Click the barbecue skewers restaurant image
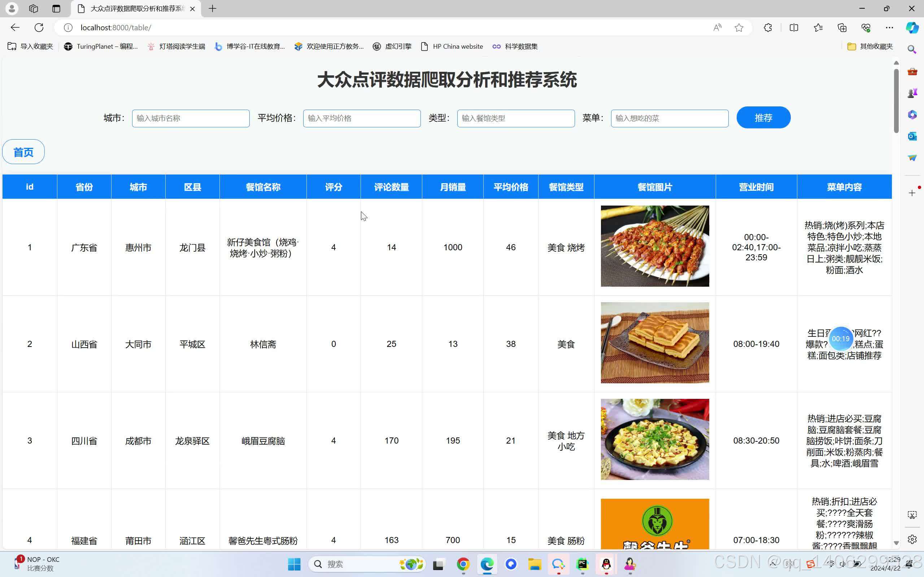This screenshot has width=924, height=577. point(654,246)
